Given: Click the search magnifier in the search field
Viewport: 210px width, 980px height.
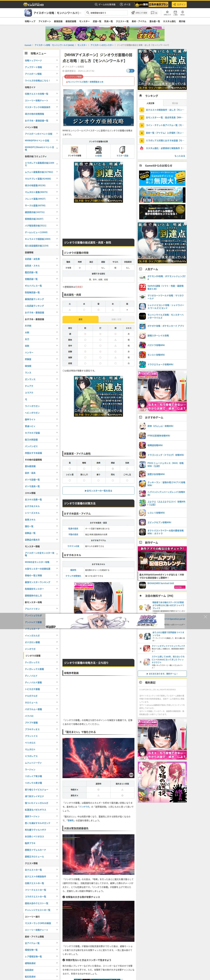Looking at the screenshot, I should pyautogui.click(x=88, y=13).
